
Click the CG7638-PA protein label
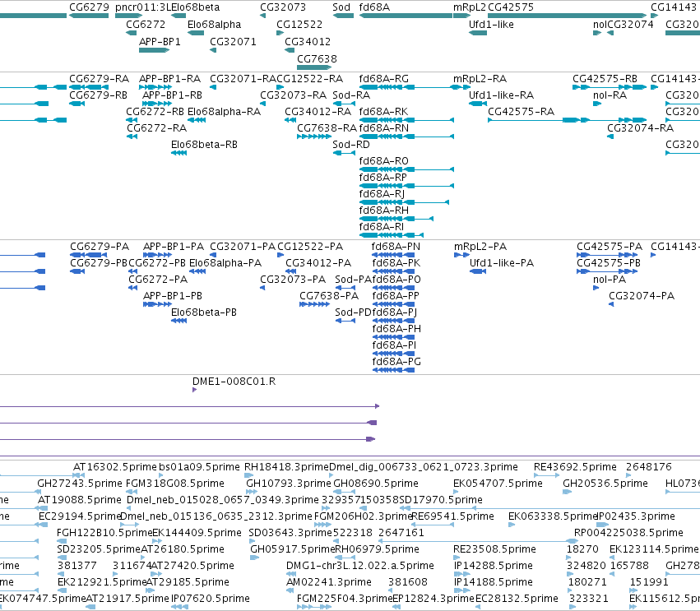[329, 296]
